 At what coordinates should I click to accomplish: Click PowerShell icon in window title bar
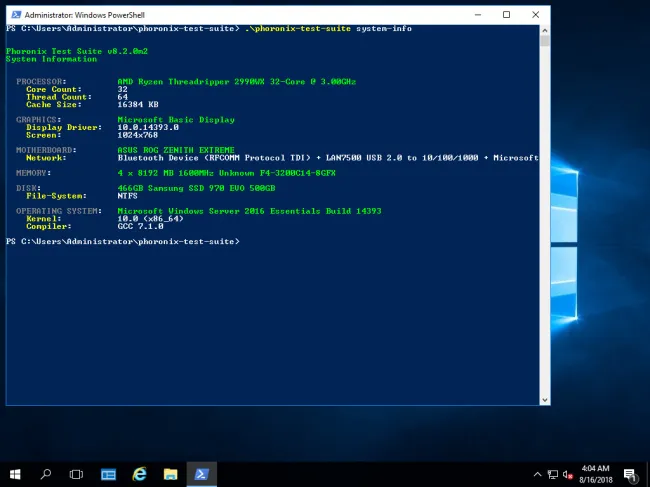[16, 15]
